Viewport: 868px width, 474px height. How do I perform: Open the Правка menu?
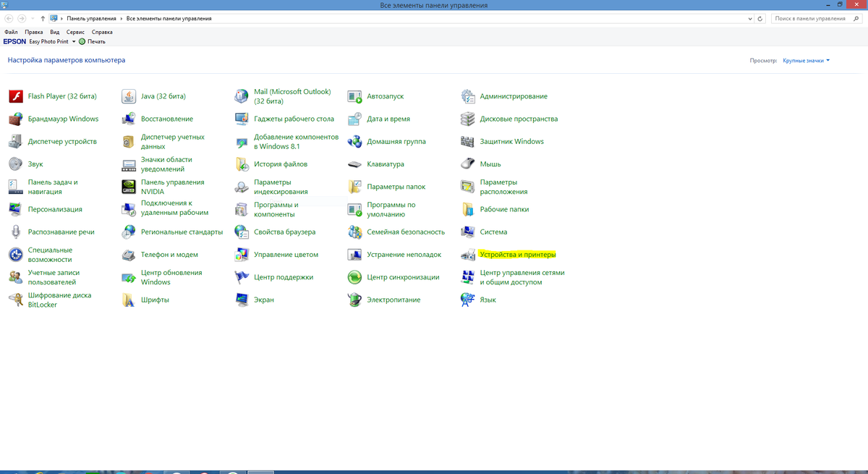tap(34, 32)
